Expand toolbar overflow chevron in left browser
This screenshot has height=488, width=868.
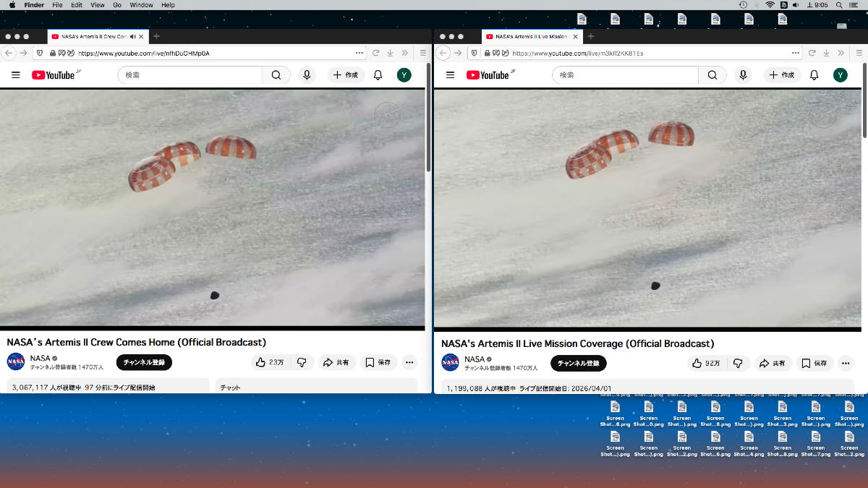404,53
